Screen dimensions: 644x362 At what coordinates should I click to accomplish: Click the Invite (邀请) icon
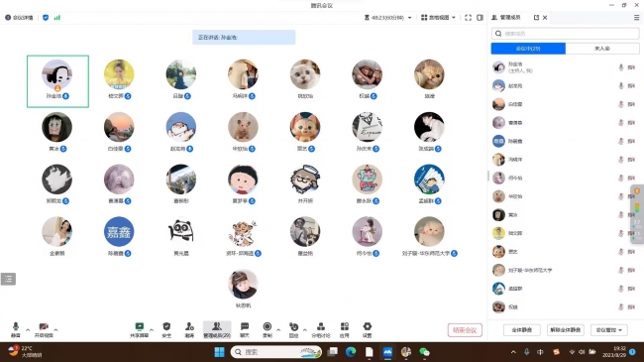[x=189, y=329]
